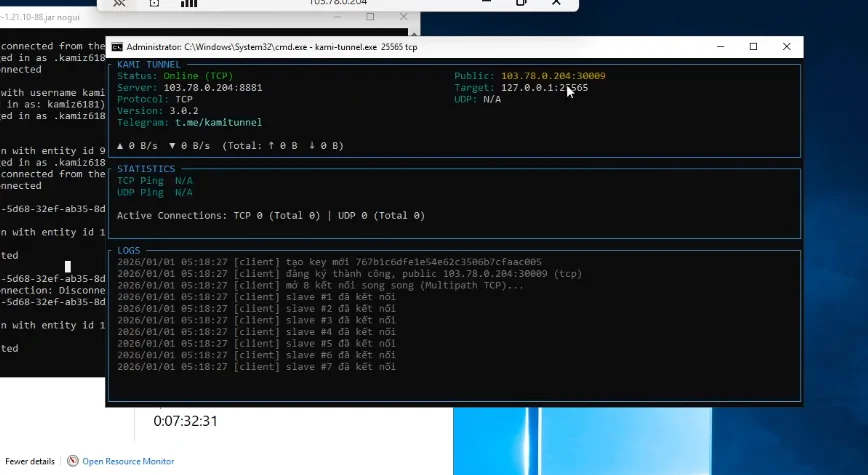
Task: Click the log line 'tạo key mới'
Action: (x=329, y=262)
